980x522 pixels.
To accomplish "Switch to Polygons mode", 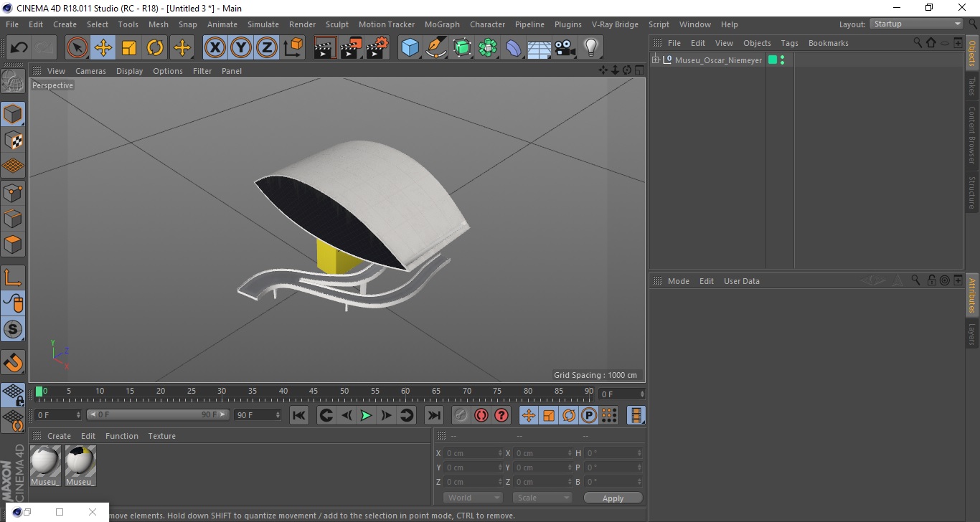I will point(13,244).
